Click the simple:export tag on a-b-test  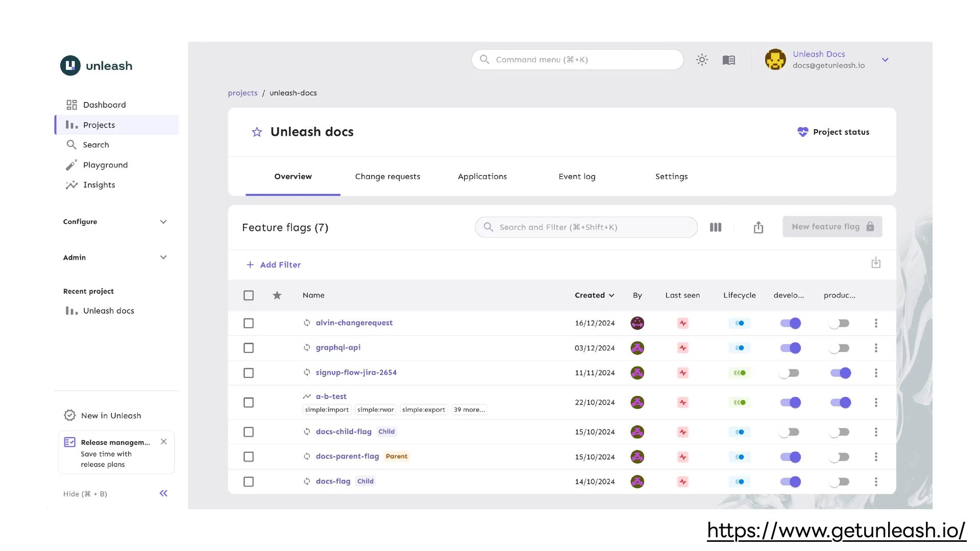424,410
